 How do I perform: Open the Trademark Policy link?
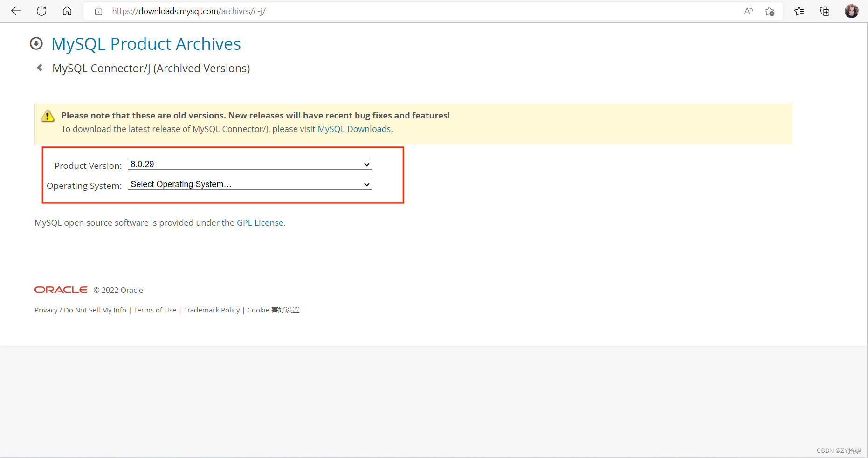(x=212, y=310)
